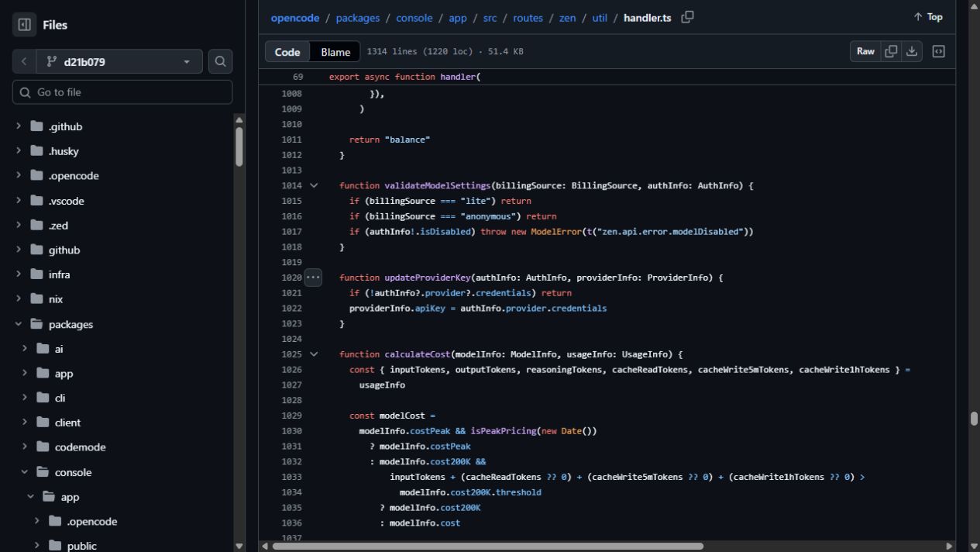Click the .github folder icon
The width and height of the screenshot is (980, 552).
[36, 126]
